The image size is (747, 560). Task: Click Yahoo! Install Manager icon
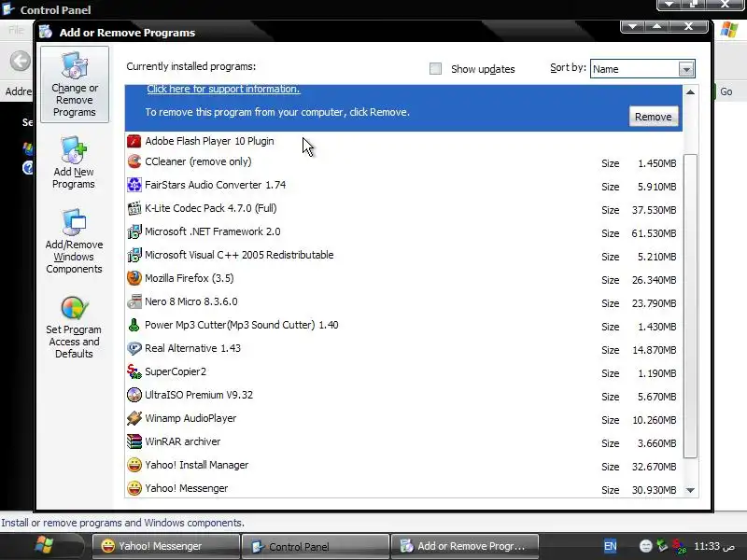tap(134, 465)
